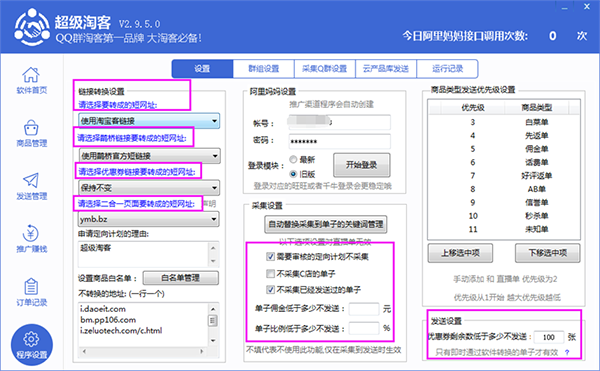
Task: Click the blue question mark help icon
Action: click(567, 352)
